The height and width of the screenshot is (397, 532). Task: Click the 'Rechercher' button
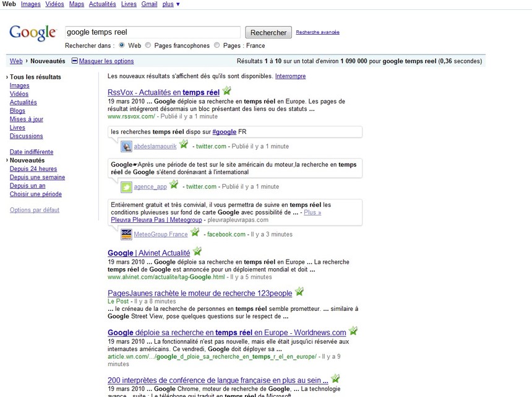(268, 32)
